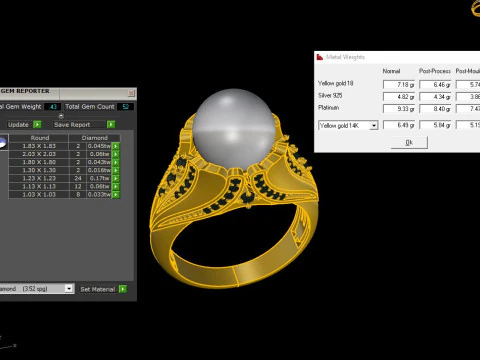This screenshot has width=480, height=360.
Task: Click the Diamond column header
Action: 94,138
